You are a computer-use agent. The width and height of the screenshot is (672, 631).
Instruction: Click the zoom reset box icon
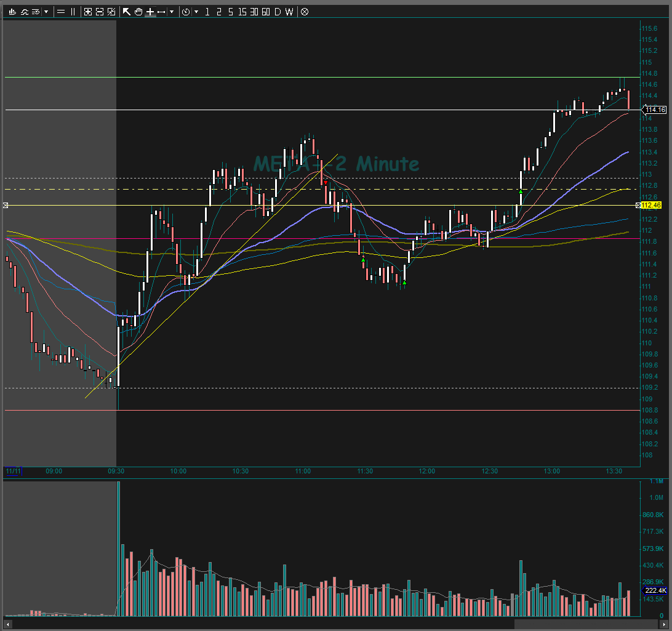[111, 12]
